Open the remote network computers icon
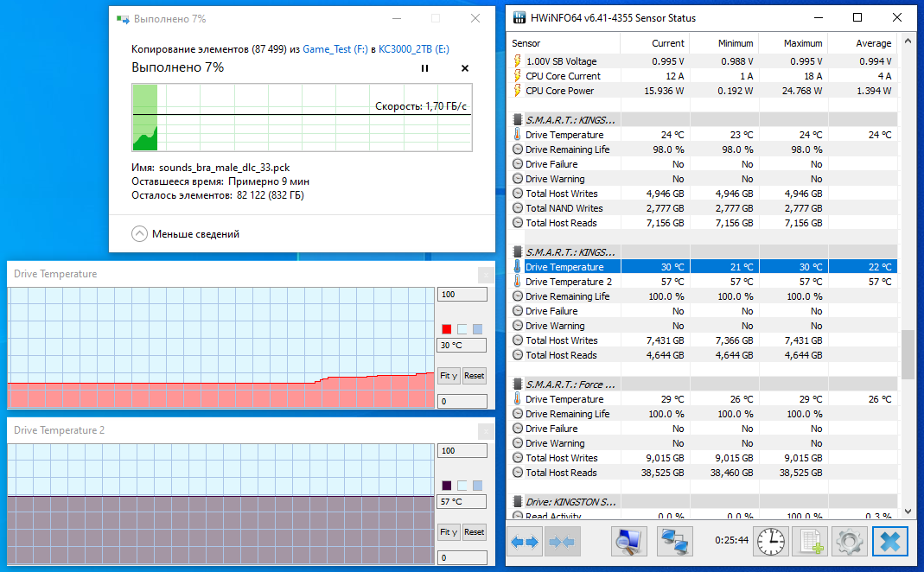This screenshot has height=572, width=924. tap(675, 542)
